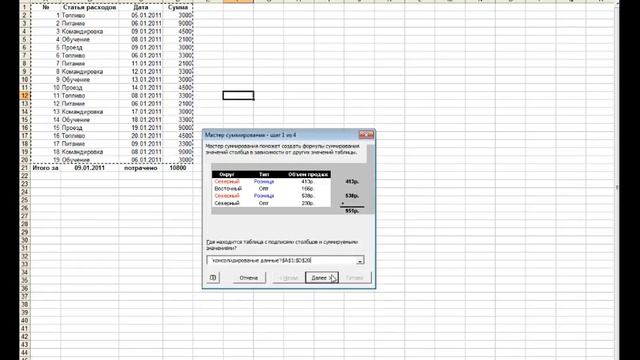Close the Мастер суммирования dialog
The height and width of the screenshot is (360, 640).
click(366, 135)
